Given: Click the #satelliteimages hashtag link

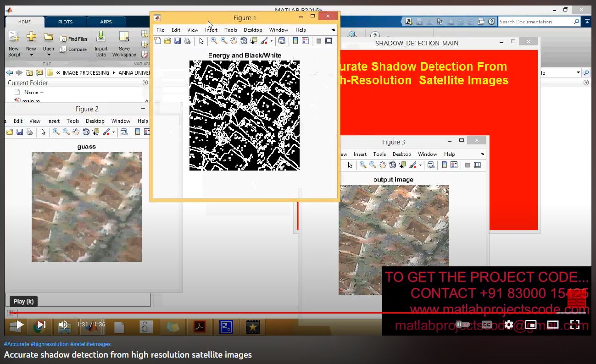Looking at the screenshot, I should (90, 344).
